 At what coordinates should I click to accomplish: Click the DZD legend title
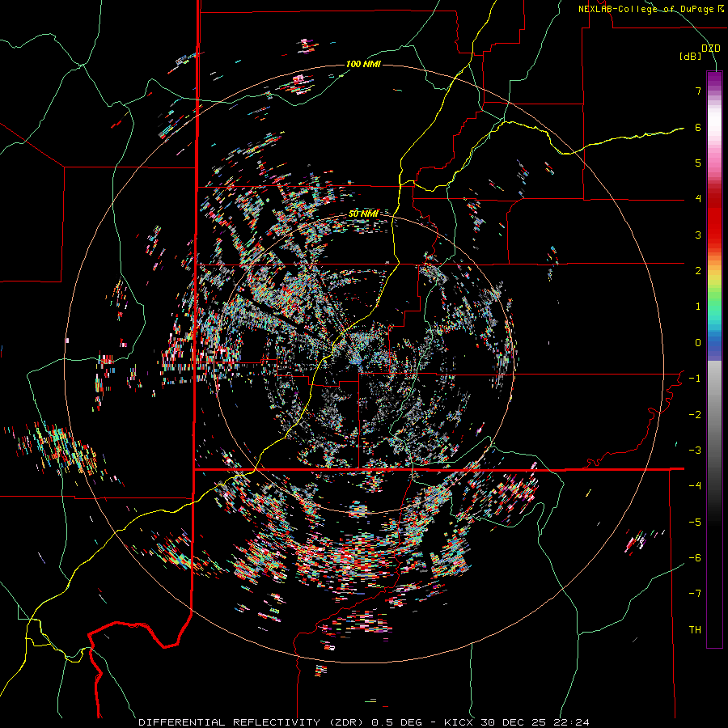tap(711, 49)
